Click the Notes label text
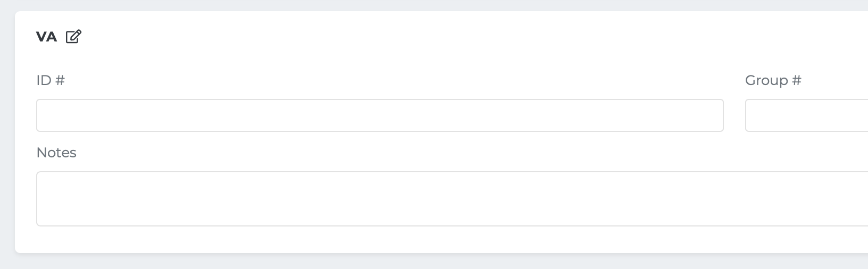The image size is (868, 269). (x=56, y=153)
